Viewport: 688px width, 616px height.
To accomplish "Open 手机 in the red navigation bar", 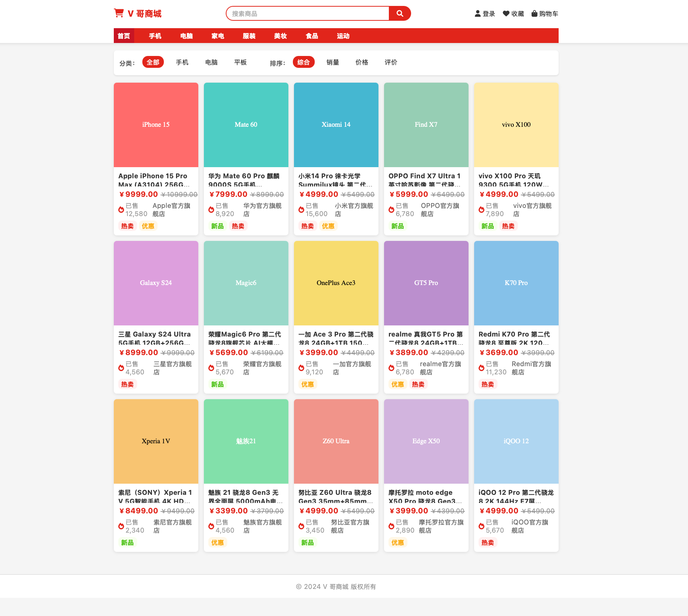I will click(x=155, y=36).
